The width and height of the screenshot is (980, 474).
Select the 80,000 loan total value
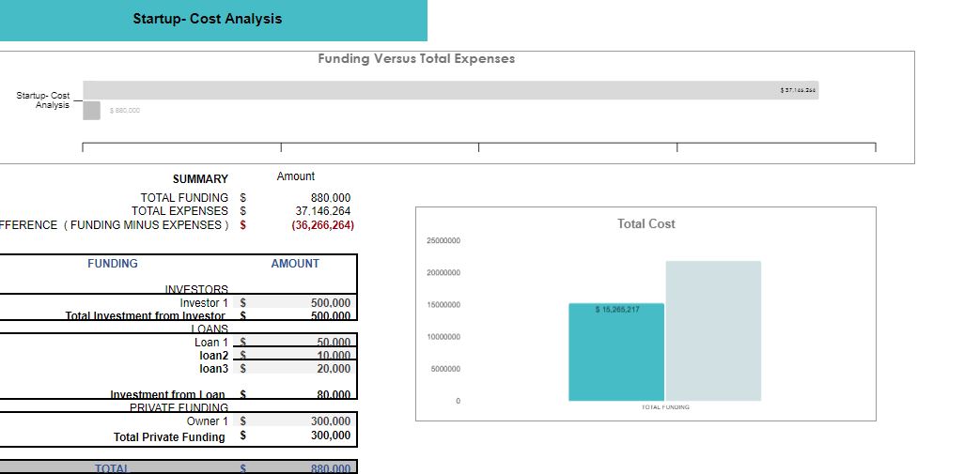334,394
